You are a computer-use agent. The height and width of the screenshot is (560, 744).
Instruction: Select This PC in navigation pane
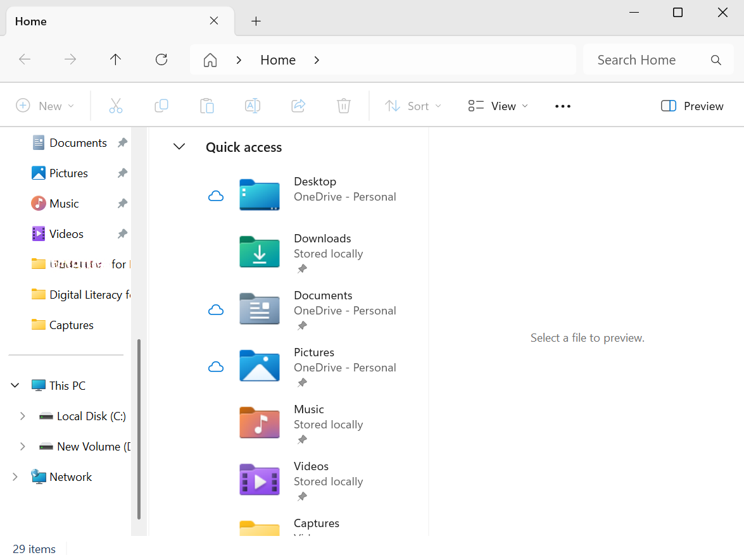[67, 385]
